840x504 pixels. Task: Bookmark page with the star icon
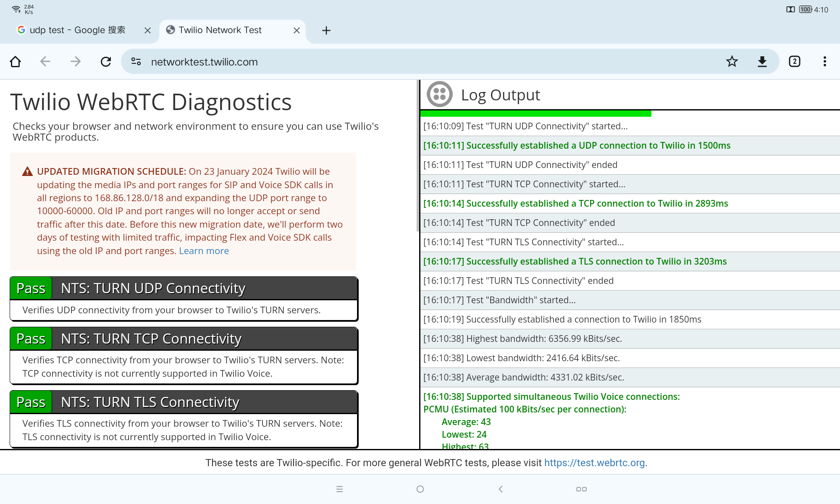click(732, 62)
